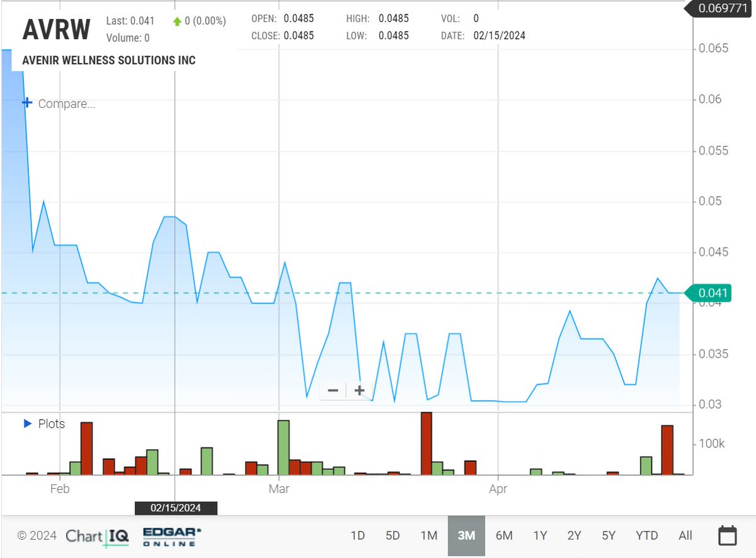Click the AVENIR WELLNESS SOLUTIONS INC name
756x558 pixels.
[109, 61]
